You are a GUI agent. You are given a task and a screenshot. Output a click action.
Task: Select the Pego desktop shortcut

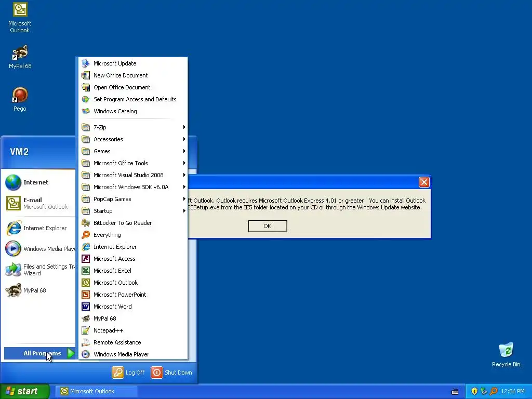point(20,99)
